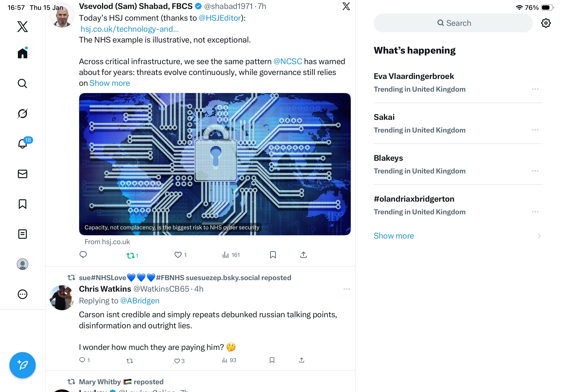The image size is (561, 392).
Task: Go to Home in sidebar
Action: 23,53
